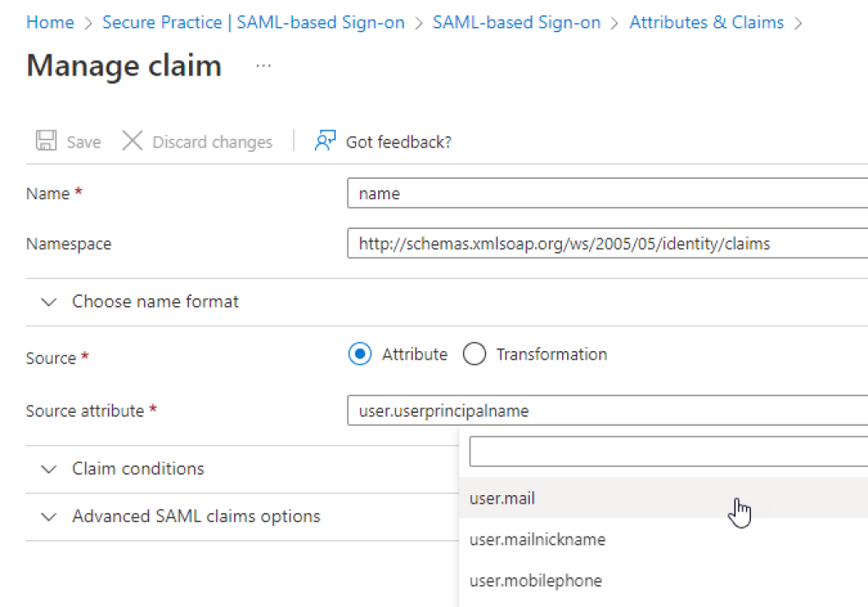Viewport: 868px width, 607px height.
Task: Open Secure Practice | SAML-based Sign-on breadcrumb
Action: pos(253,23)
